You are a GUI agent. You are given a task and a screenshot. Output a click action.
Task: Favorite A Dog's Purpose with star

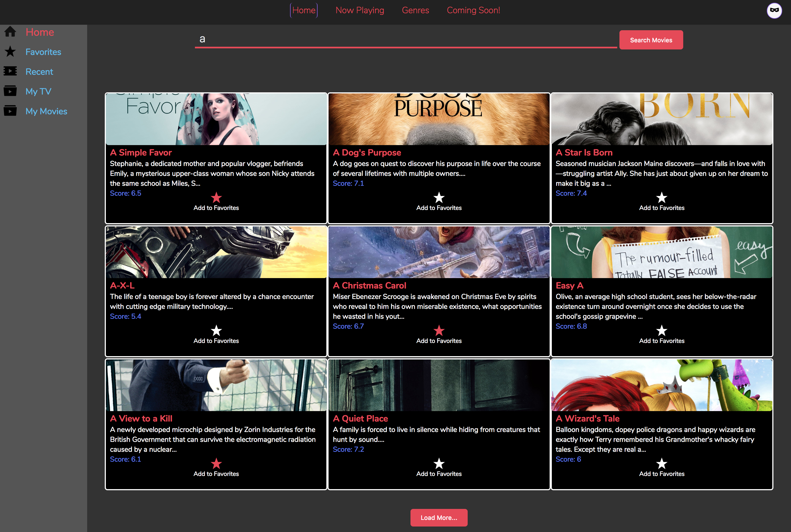(439, 198)
